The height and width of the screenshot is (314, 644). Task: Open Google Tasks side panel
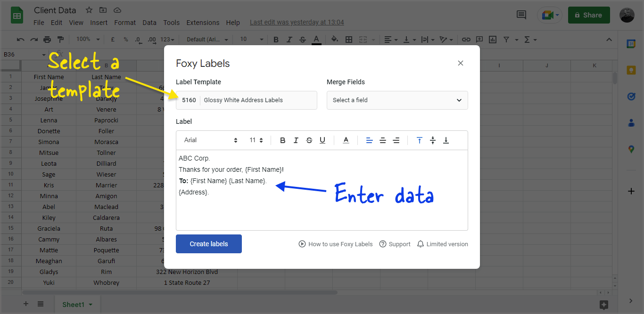pyautogui.click(x=631, y=97)
